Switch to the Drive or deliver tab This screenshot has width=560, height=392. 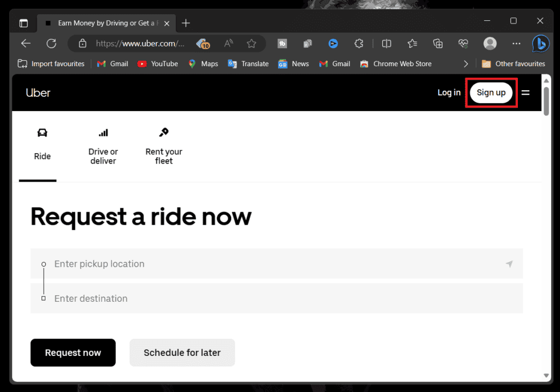(103, 145)
